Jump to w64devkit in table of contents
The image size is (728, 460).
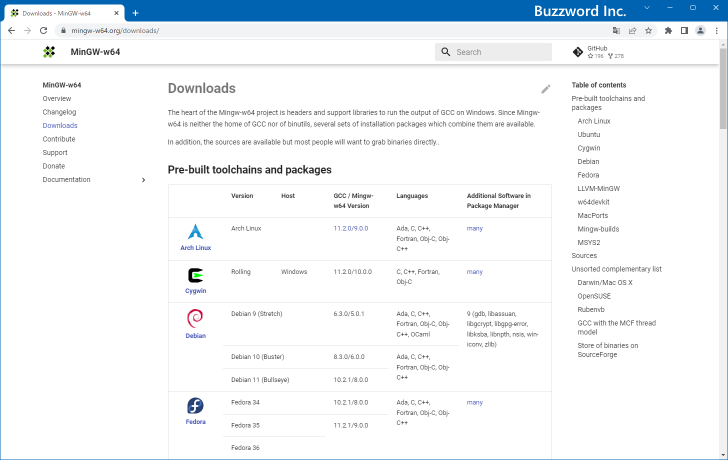[x=593, y=202]
